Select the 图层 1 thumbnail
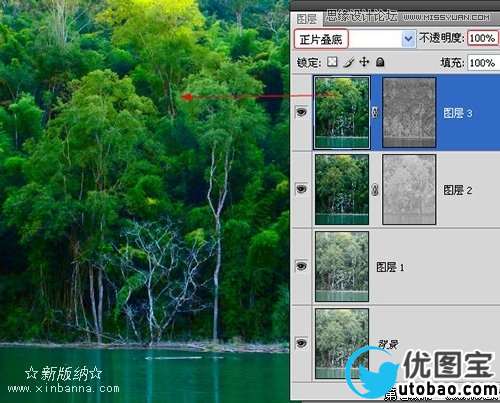The image size is (500, 403). 342,266
